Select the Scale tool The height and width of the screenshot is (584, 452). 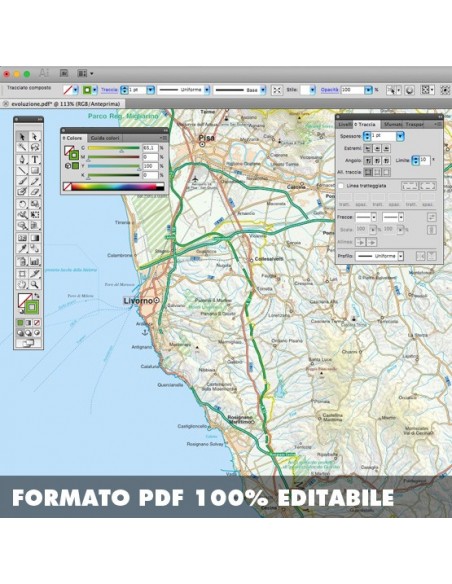pyautogui.click(x=35, y=204)
